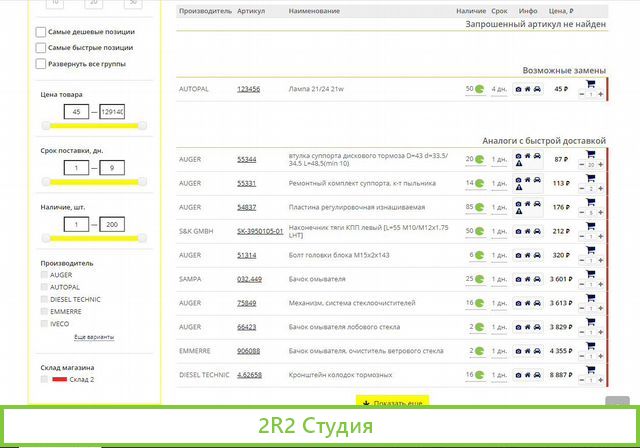Add DIESEL TECHNIC 4.62658 bracket to cart
This screenshot has width=640, height=448.
click(590, 369)
